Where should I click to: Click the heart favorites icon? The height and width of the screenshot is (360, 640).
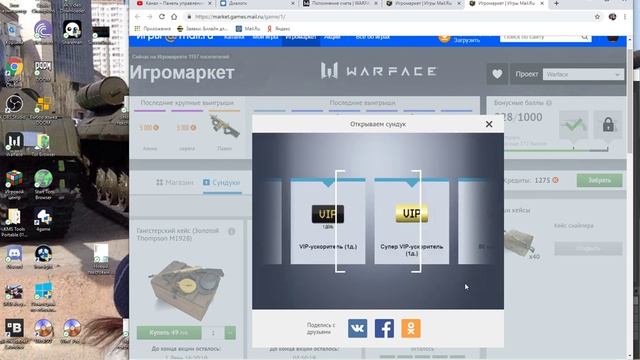(497, 74)
